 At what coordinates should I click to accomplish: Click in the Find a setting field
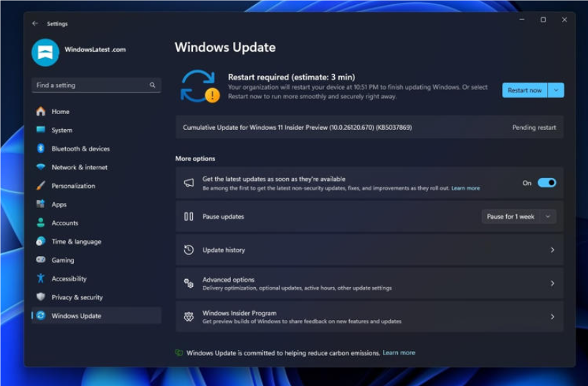pos(97,85)
